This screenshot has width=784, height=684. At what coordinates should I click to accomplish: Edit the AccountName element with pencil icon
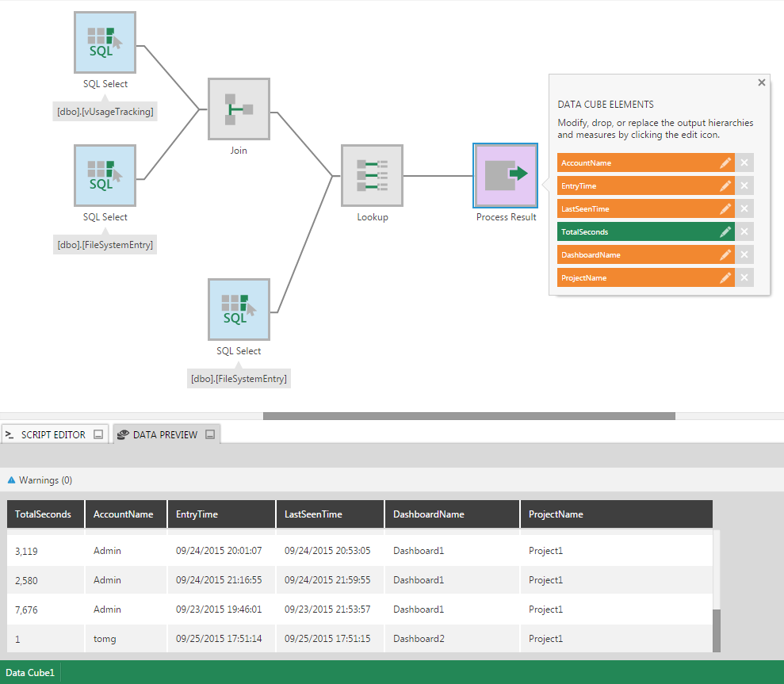coord(725,163)
